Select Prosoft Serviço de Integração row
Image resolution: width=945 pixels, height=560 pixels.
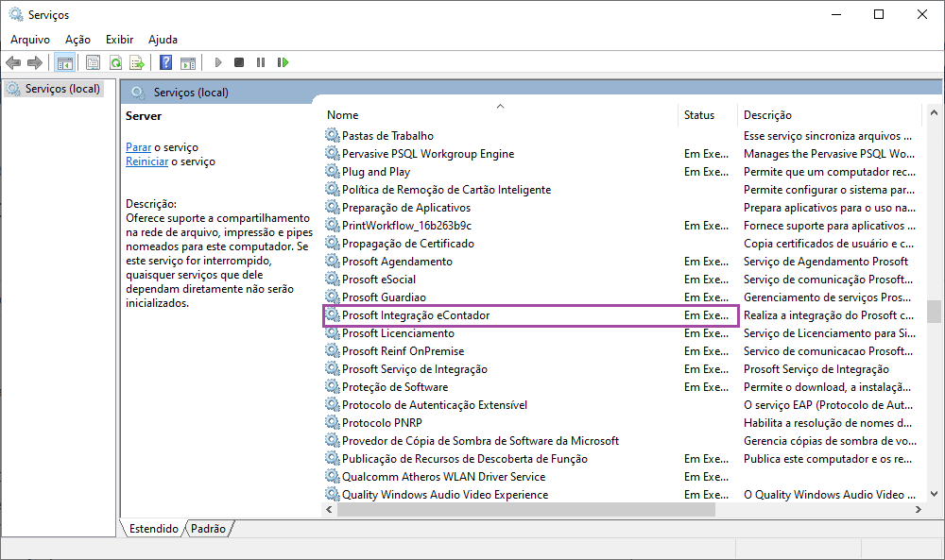point(415,369)
